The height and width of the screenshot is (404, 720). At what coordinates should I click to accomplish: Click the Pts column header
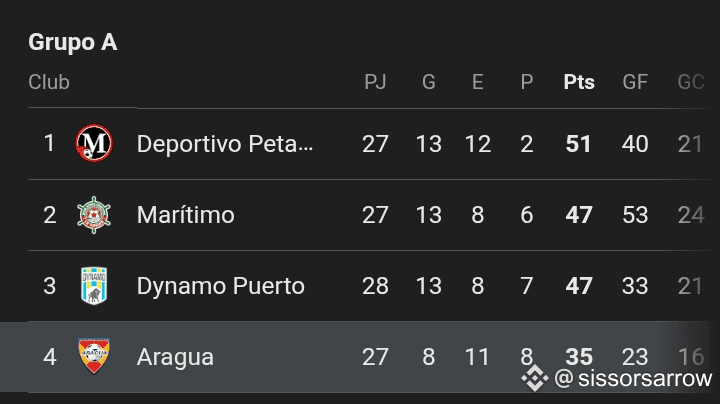(579, 82)
